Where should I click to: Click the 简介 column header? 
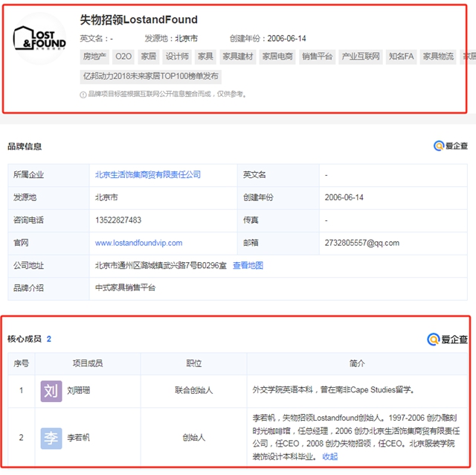coord(357,363)
